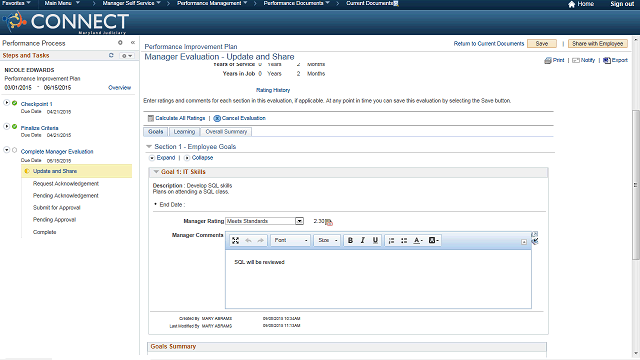Click Share with Employee button
The height and width of the screenshot is (360, 640).
597,44
